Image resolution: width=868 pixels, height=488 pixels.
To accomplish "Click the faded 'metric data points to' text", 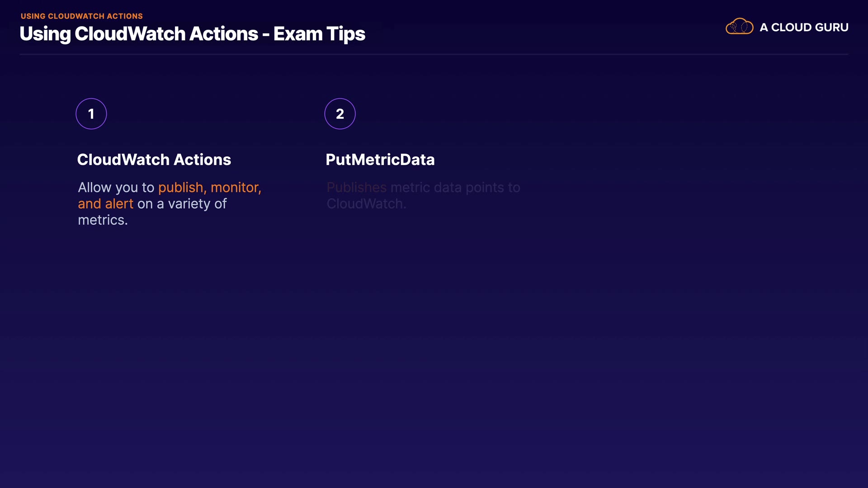I will click(x=455, y=188).
